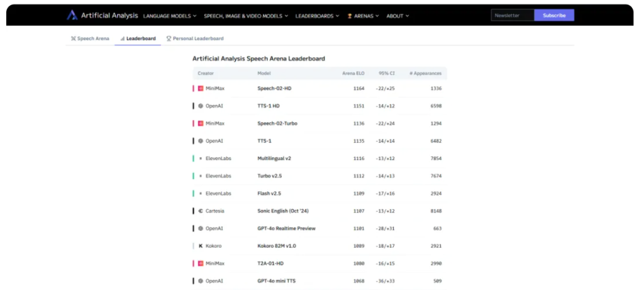This screenshot has height=305, width=644.
Task: Click MiniMax logo in T2A-01-HD row
Action: (x=201, y=263)
